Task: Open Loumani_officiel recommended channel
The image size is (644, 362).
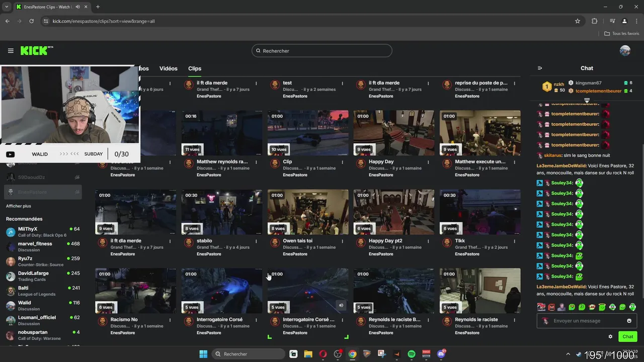Action: (43, 320)
